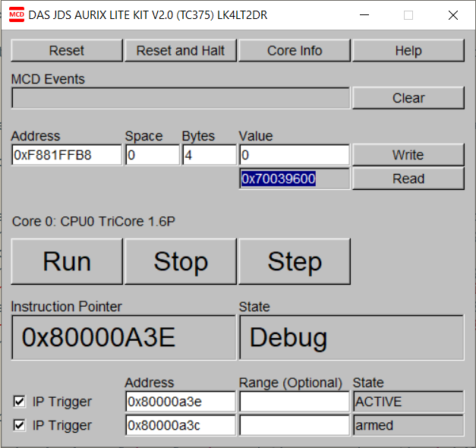Click the Reset button
The image size is (476, 448).
67,50
